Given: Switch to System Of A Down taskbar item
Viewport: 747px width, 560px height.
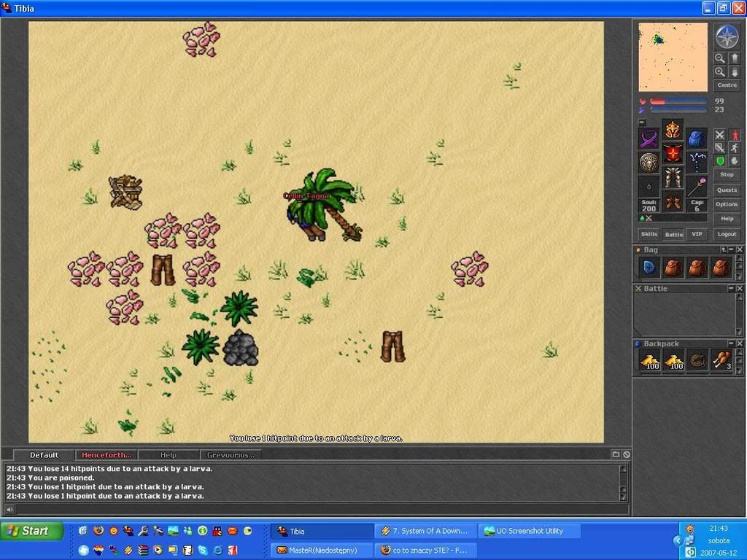Looking at the screenshot, I should (425, 531).
